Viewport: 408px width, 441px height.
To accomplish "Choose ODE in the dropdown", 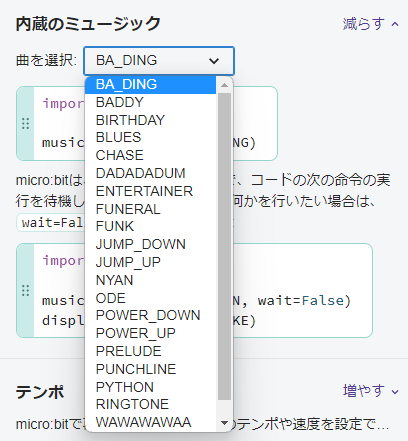I will pos(150,298).
